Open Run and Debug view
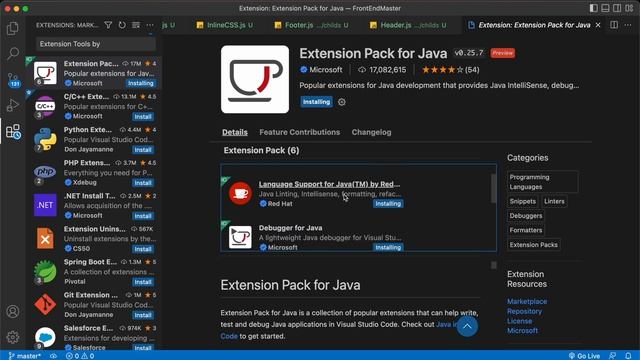The width and height of the screenshot is (640, 360). [x=13, y=105]
